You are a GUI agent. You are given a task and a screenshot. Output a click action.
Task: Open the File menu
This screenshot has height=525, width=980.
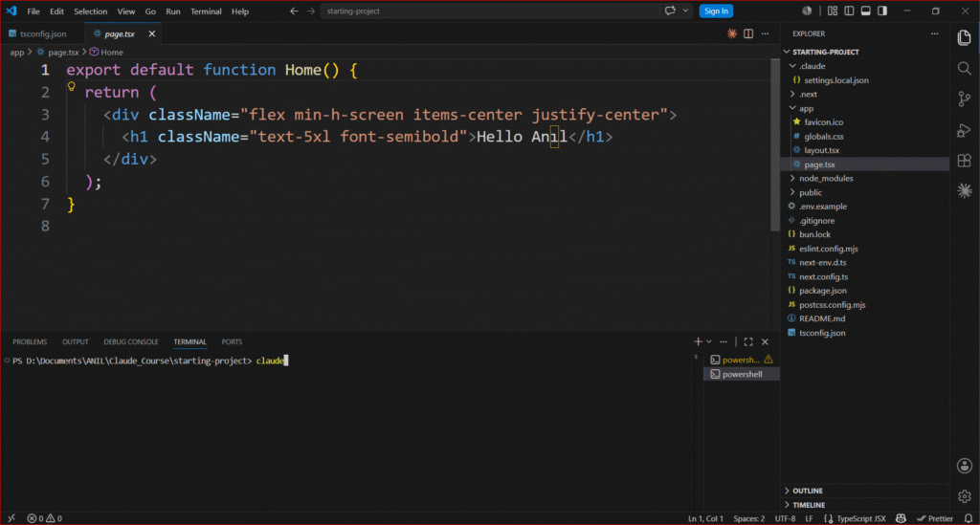[33, 11]
